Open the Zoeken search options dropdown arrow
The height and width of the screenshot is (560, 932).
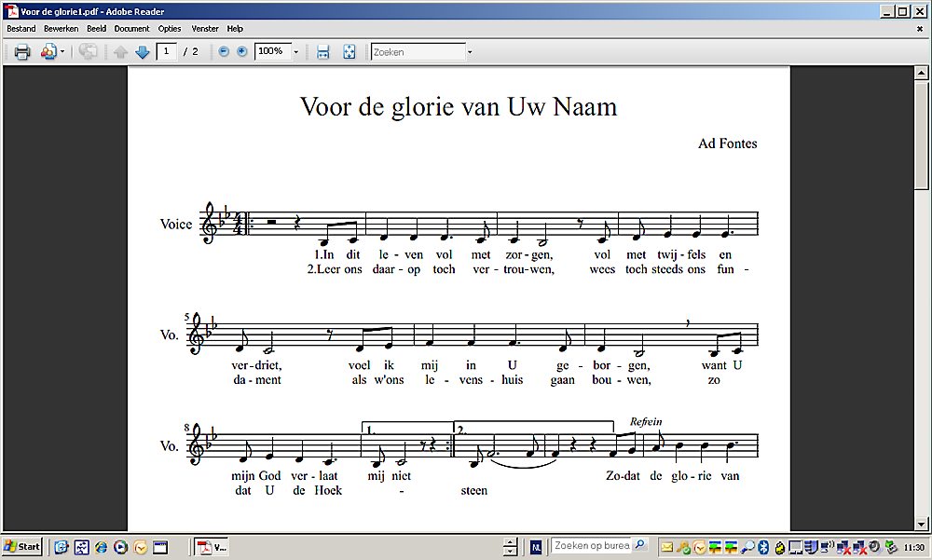[x=470, y=52]
